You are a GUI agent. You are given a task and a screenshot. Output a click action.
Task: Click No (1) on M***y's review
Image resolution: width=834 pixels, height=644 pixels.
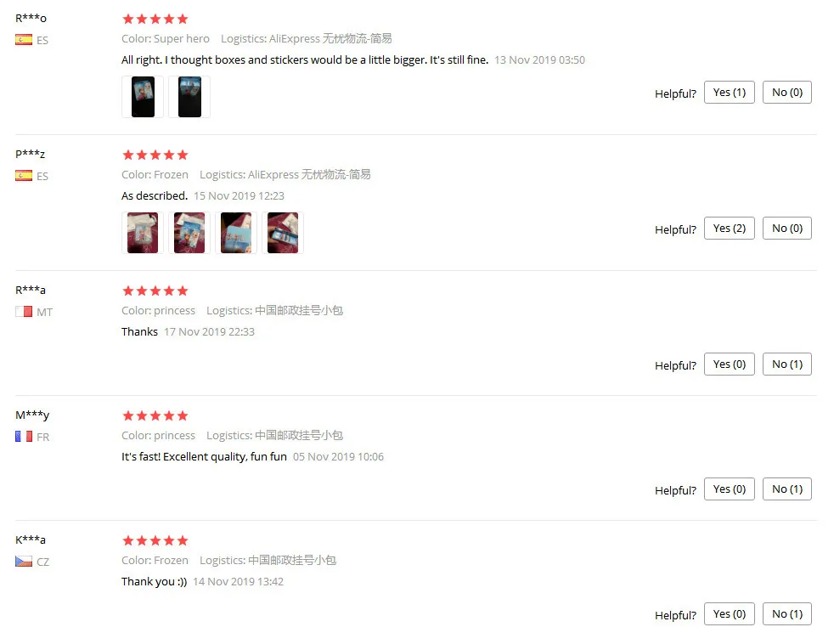(787, 489)
